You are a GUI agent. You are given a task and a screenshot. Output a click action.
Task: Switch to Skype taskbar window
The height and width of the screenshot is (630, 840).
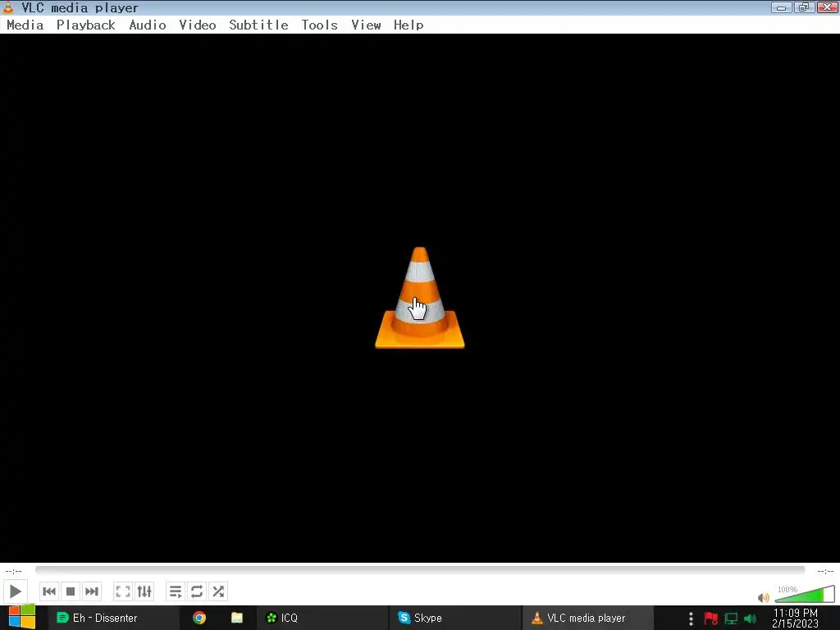click(454, 618)
